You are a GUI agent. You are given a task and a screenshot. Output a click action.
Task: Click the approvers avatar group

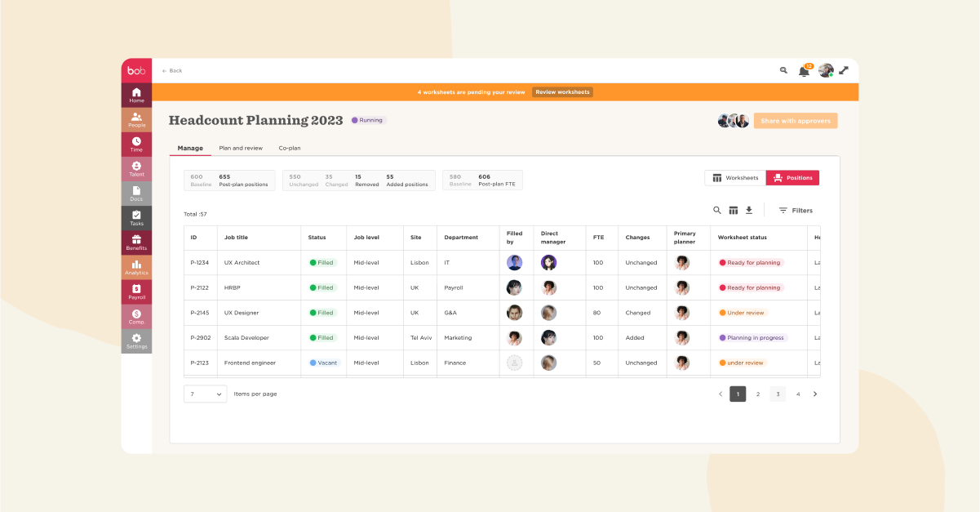pyautogui.click(x=734, y=121)
